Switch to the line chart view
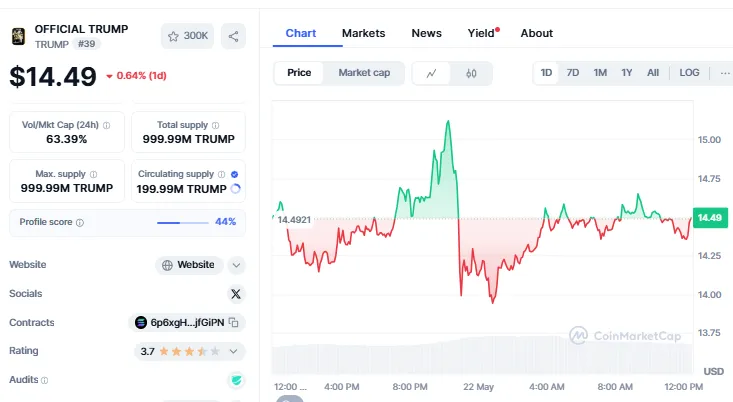Viewport: 733px width, 402px height. click(431, 73)
